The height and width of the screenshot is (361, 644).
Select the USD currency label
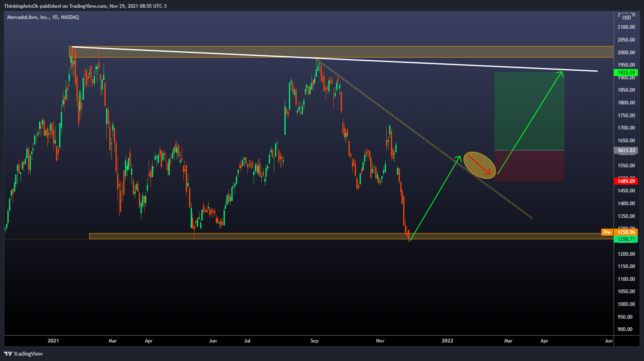[x=627, y=18]
